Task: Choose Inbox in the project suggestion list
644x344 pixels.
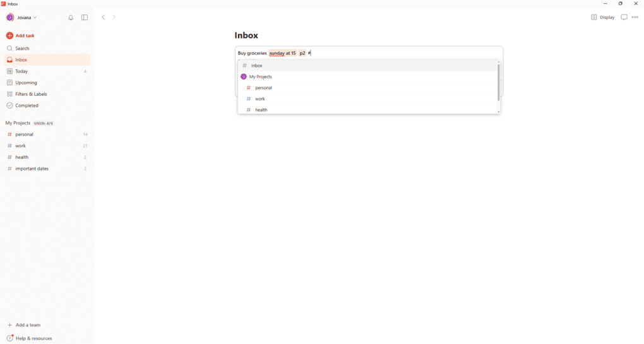Action: (x=367, y=66)
